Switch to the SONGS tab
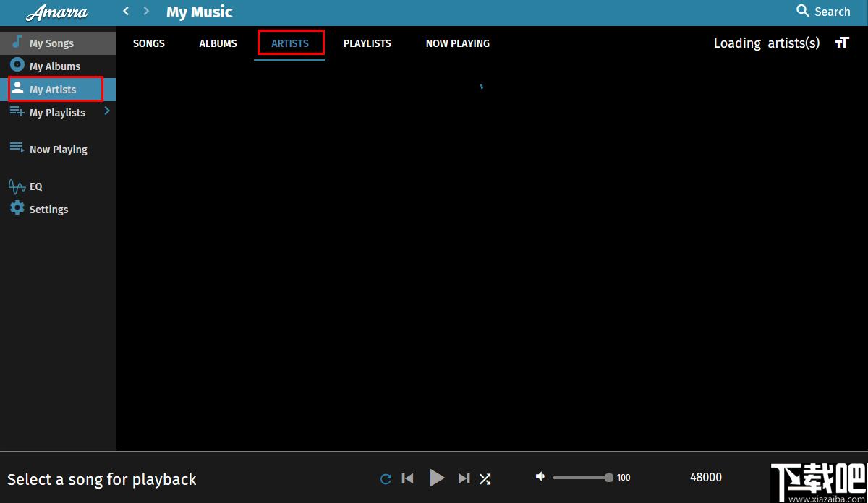The width and height of the screenshot is (868, 503). tap(149, 43)
